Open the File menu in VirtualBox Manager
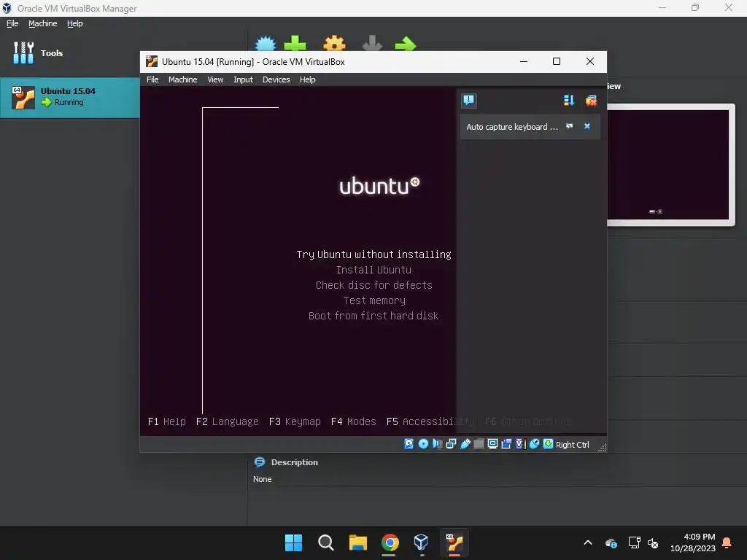Viewport: 747px width, 560px height. 12,23
